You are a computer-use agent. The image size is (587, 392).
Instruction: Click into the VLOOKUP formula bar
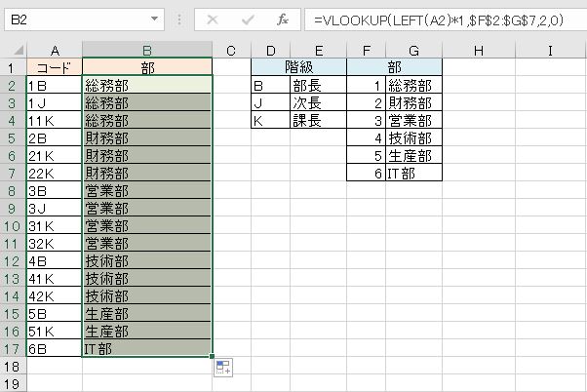coord(446,20)
